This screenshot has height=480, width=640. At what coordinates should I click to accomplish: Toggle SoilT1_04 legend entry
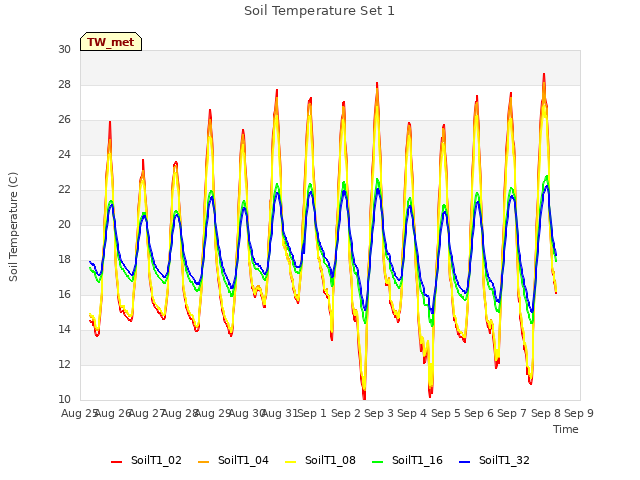pyautogui.click(x=233, y=460)
